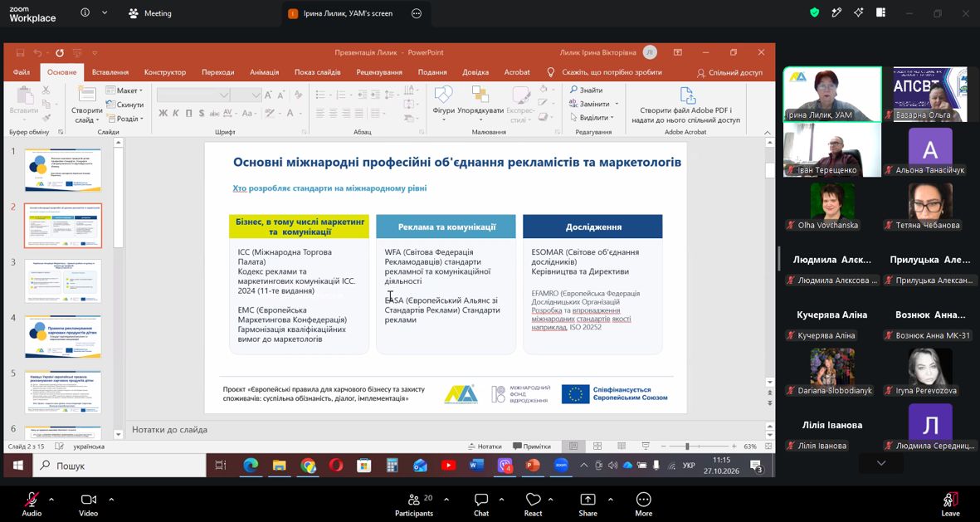Collapse the ribbon with the chevron
This screenshot has width=980, height=522.
pos(768,132)
